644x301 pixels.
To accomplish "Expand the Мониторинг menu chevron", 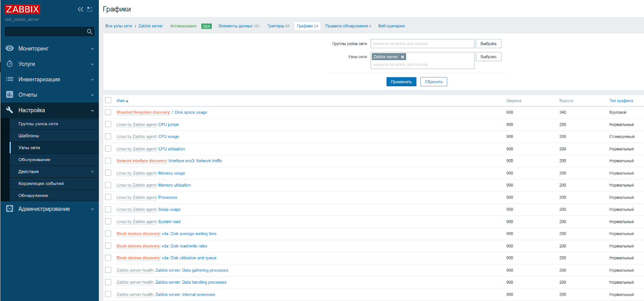I will pyautogui.click(x=92, y=49).
